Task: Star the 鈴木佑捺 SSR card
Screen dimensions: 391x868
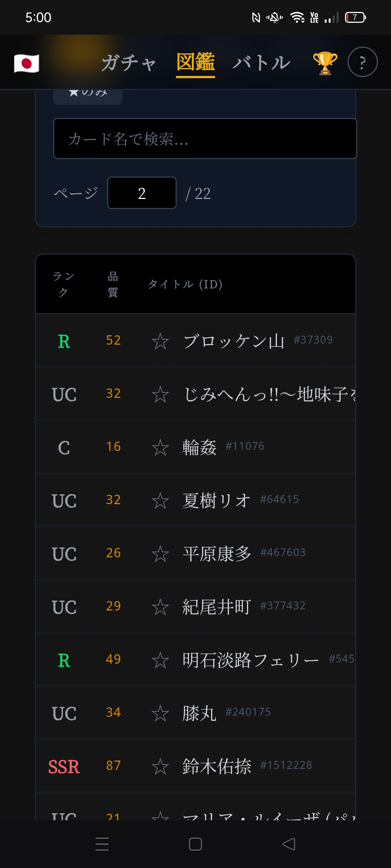Action: [x=160, y=767]
